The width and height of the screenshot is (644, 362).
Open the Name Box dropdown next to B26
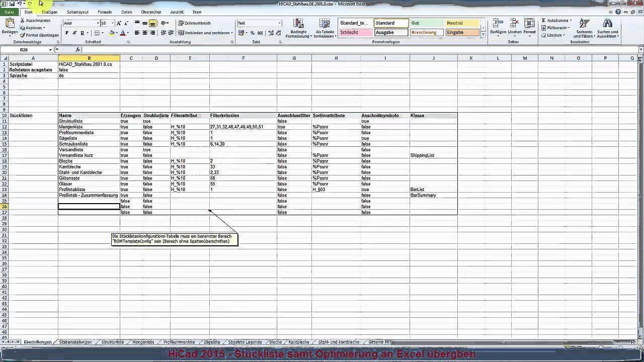50,50
